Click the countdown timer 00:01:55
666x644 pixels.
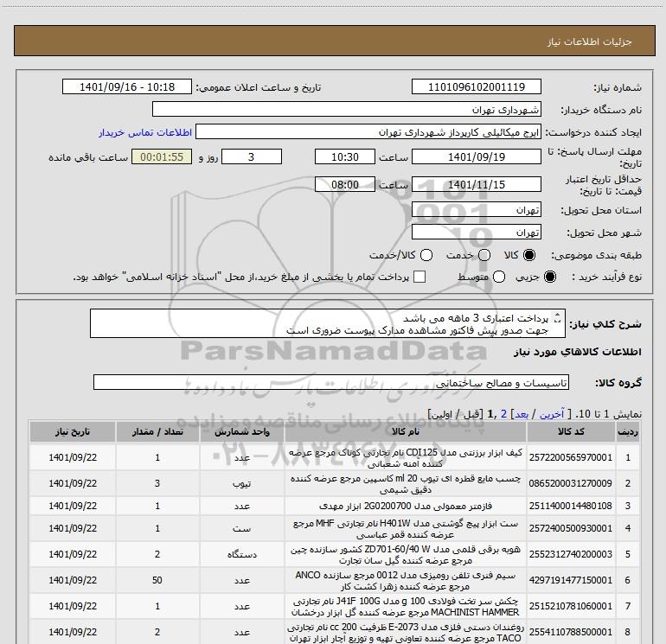[x=162, y=156]
